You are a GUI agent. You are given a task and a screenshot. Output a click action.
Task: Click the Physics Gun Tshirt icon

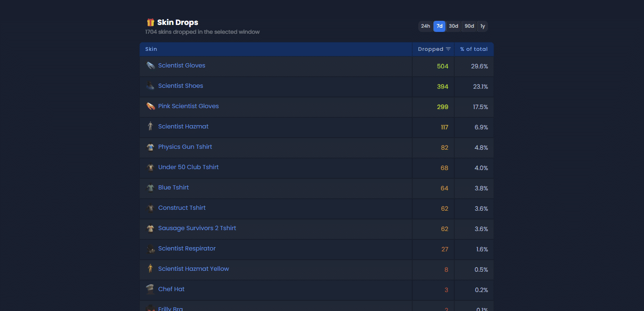click(x=150, y=147)
